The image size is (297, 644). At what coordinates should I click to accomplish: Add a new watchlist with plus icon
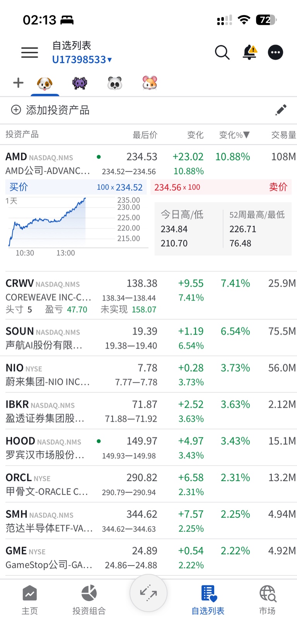click(18, 83)
